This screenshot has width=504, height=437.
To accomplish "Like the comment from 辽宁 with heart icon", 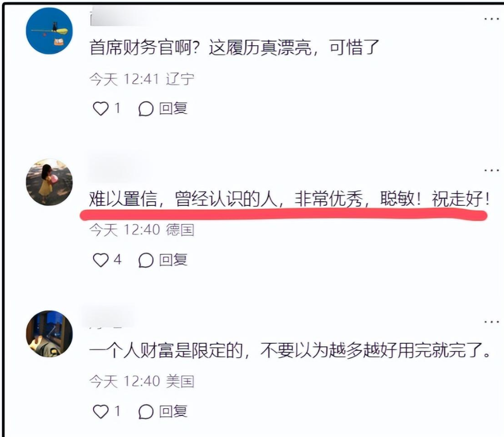I will click(101, 109).
